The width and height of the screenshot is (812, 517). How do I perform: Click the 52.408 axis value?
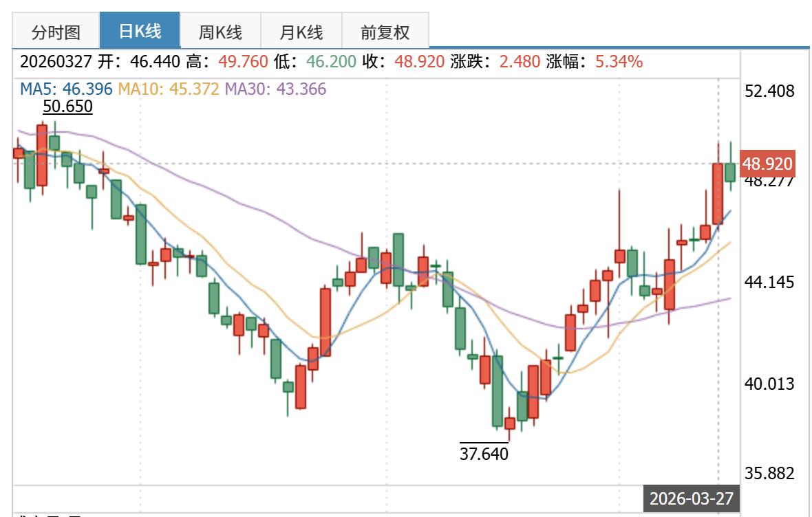[769, 91]
